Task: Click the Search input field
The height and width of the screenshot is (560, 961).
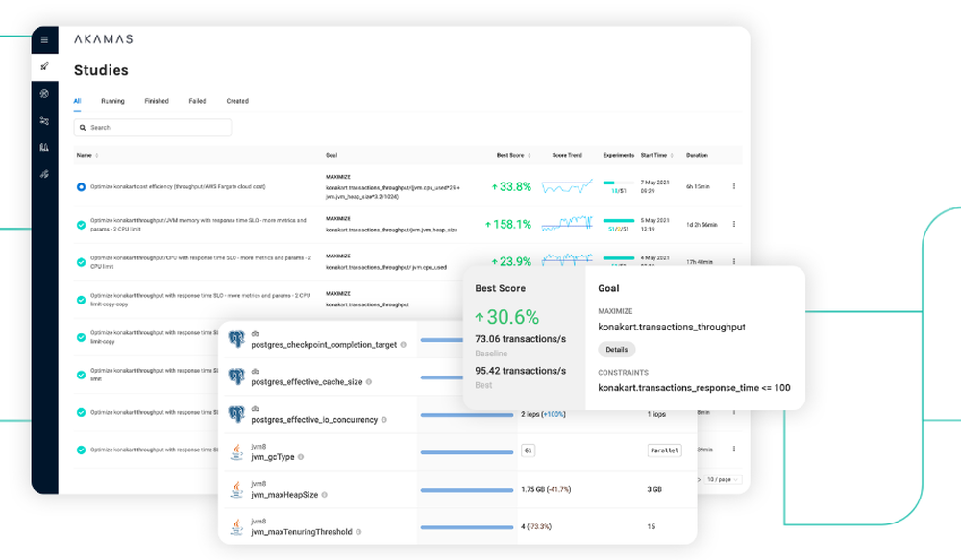Action: pos(153,128)
